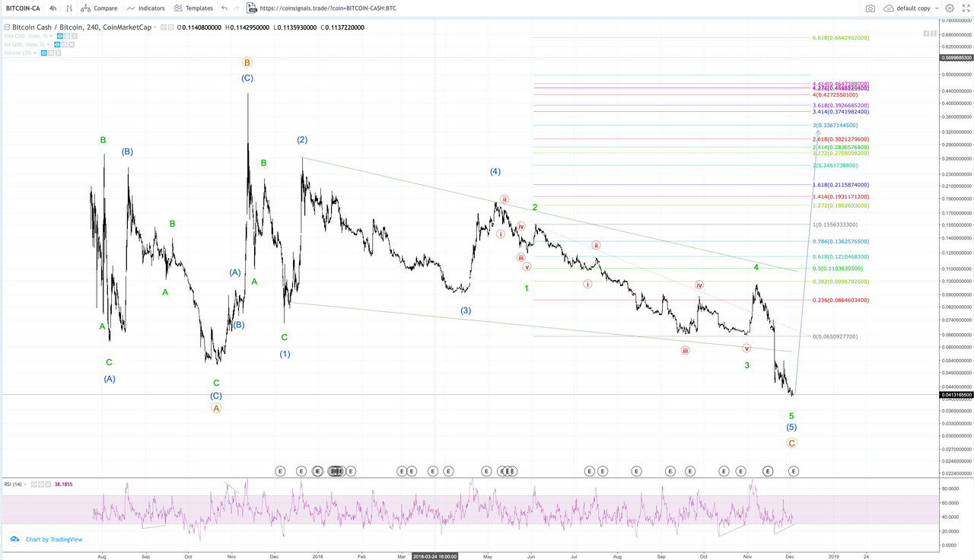Open the Bitcoin Cash / Bitcoin title dropdown
This screenshot has width=974, height=560.
[x=156, y=27]
